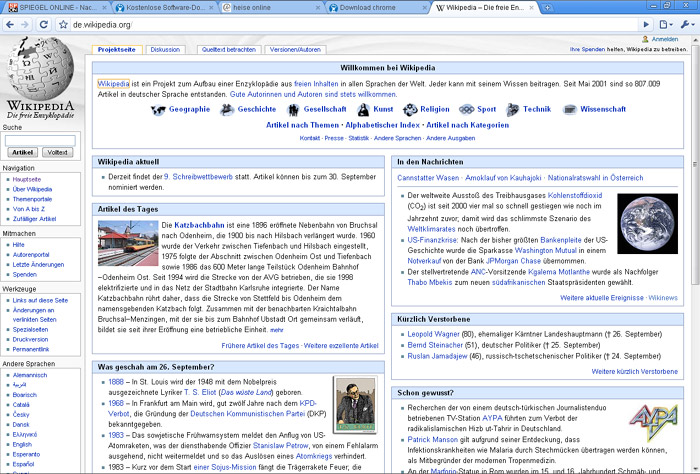Click the Technik category icon
This screenshot has width=700, height=474.
coord(512,109)
